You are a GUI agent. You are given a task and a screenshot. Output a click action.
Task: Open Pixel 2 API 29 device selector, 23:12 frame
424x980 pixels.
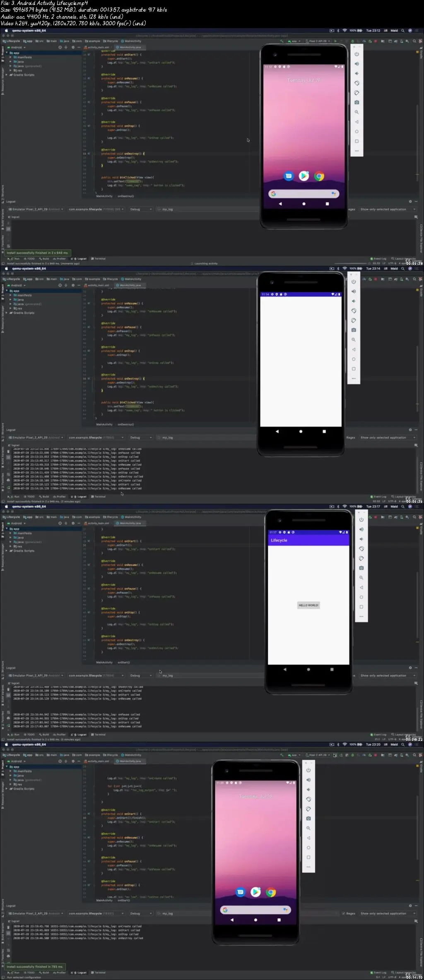318,41
